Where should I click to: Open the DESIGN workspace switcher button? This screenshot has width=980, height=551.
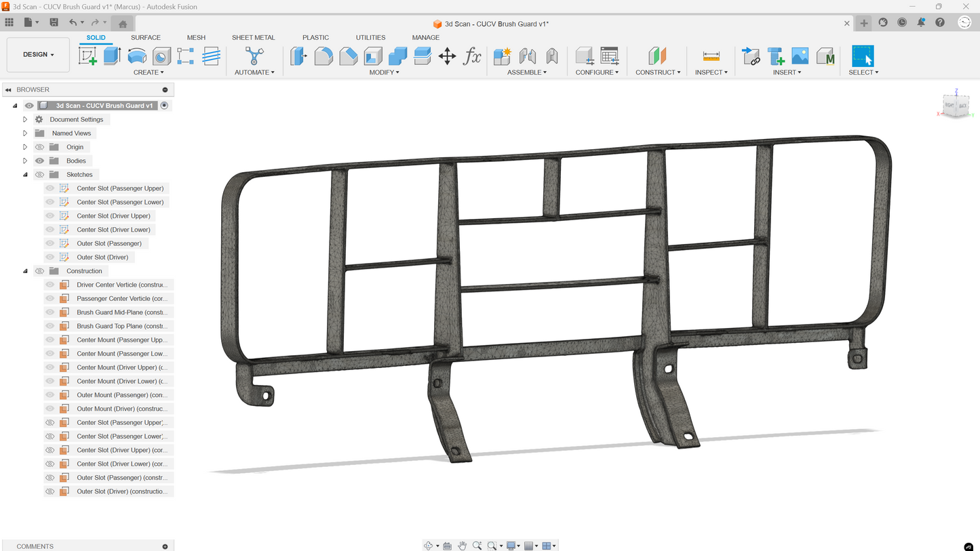click(38, 54)
